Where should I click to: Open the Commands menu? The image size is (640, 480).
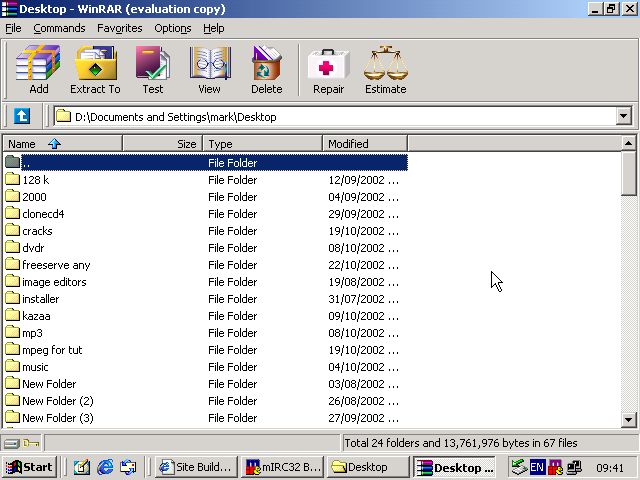pyautogui.click(x=59, y=28)
